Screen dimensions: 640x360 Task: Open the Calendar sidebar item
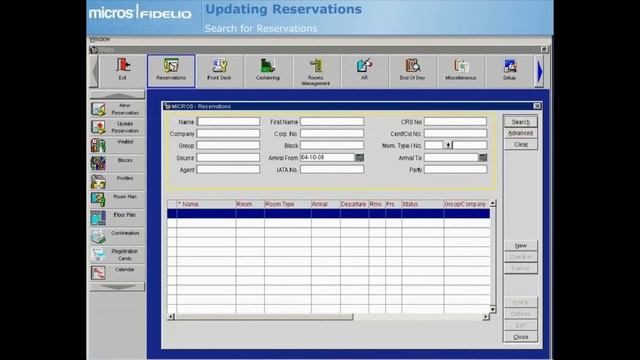pyautogui.click(x=118, y=273)
